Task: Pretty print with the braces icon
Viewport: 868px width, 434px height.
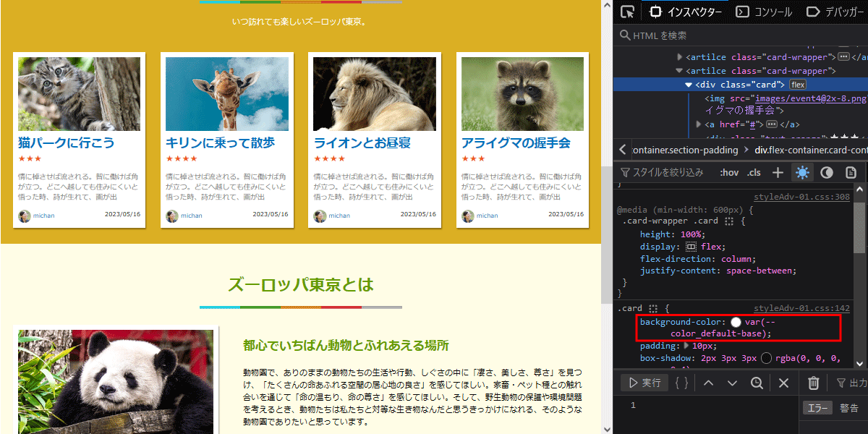Action: [681, 383]
